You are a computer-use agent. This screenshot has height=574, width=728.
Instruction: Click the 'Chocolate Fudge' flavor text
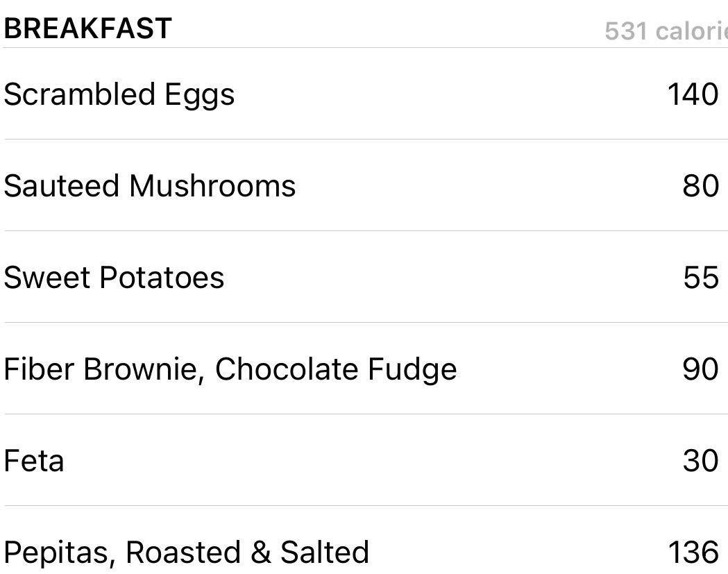tap(336, 369)
